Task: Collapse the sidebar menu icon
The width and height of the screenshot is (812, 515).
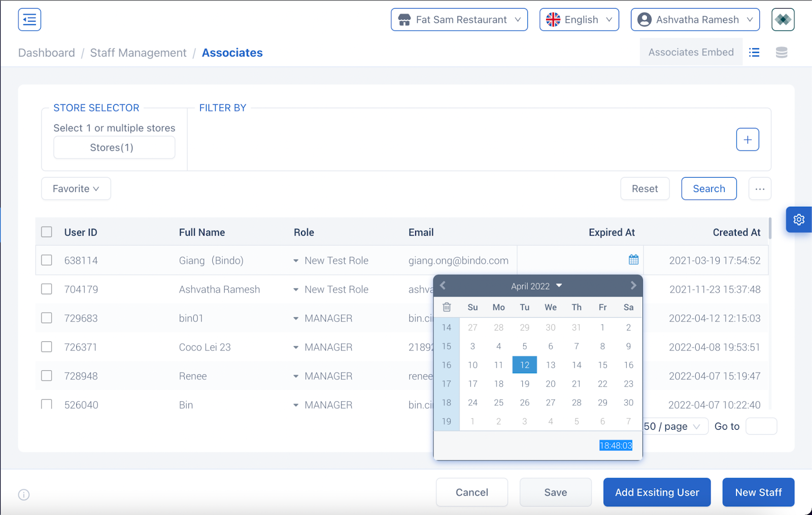Action: tap(29, 20)
